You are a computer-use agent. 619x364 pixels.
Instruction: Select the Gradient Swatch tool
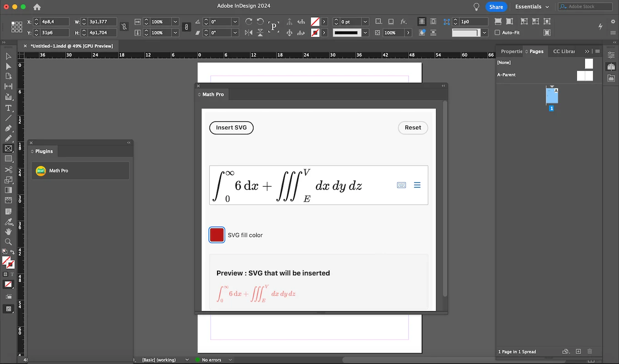(x=8, y=190)
